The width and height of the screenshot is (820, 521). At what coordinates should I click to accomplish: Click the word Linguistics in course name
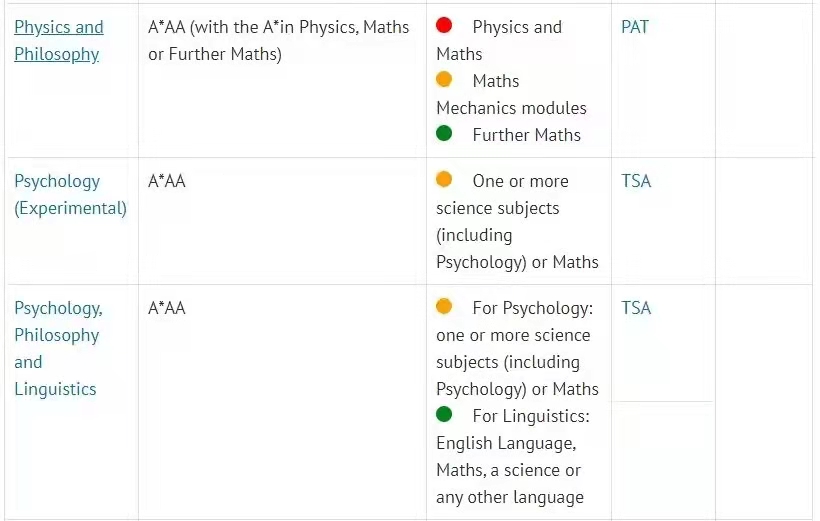(x=55, y=389)
